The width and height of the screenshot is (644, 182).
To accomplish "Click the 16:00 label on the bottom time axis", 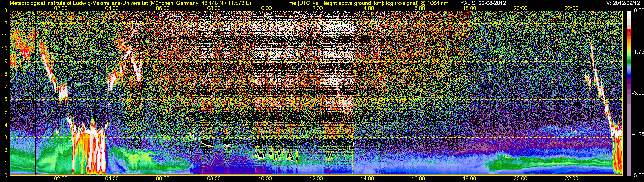I will tap(418, 179).
